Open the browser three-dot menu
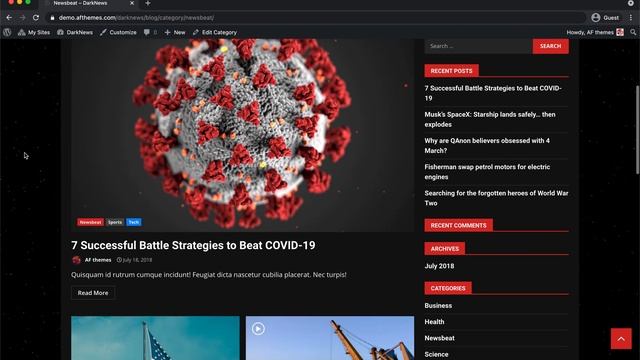 [631, 18]
